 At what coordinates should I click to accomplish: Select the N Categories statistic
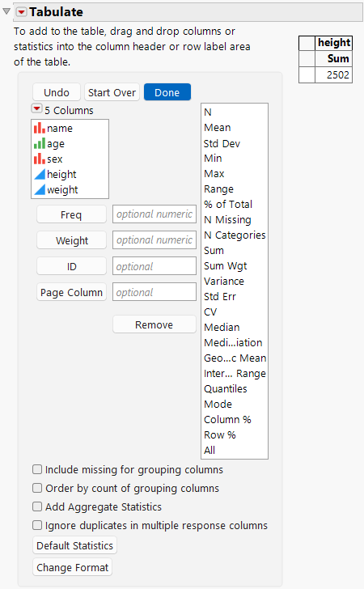(x=235, y=235)
